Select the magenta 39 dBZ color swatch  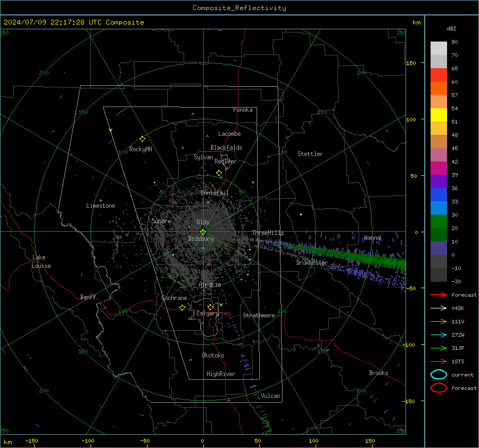coord(439,168)
